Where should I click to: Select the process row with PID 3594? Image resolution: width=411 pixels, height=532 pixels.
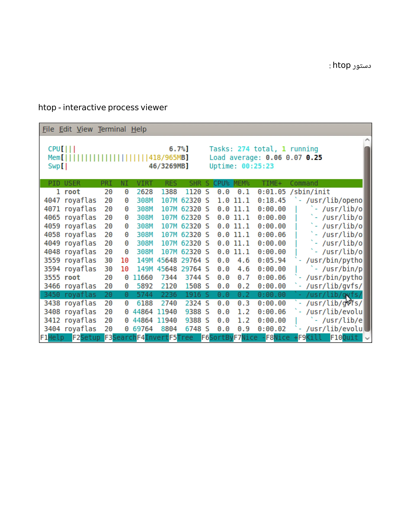coord(201,269)
